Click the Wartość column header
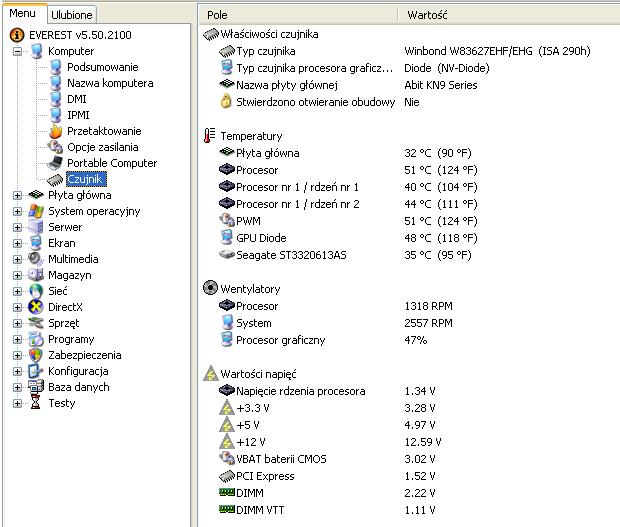The width and height of the screenshot is (620, 527). pos(427,15)
